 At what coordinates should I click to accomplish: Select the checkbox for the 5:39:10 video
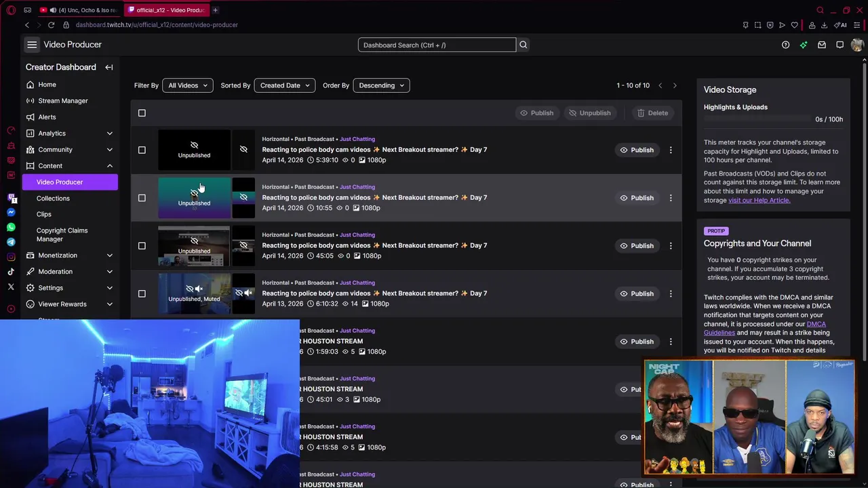(142, 150)
